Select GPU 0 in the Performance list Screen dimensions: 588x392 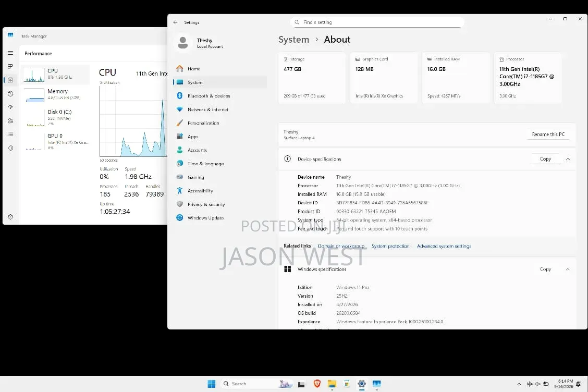[56, 141]
